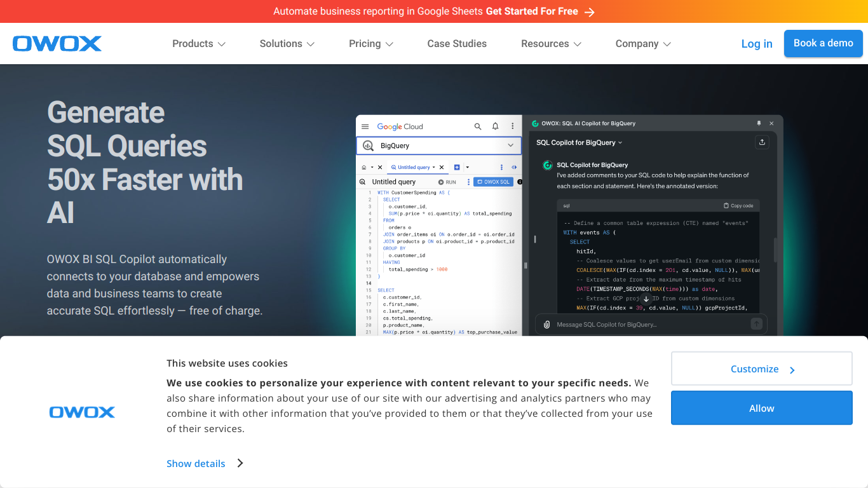
Task: Open the Google Cloud three-dot menu
Action: coord(513,126)
